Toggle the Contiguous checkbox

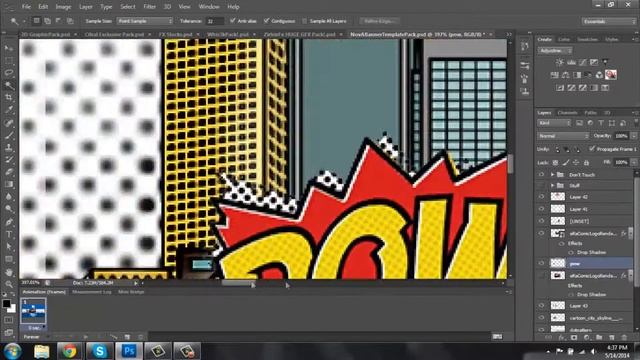click(267, 20)
